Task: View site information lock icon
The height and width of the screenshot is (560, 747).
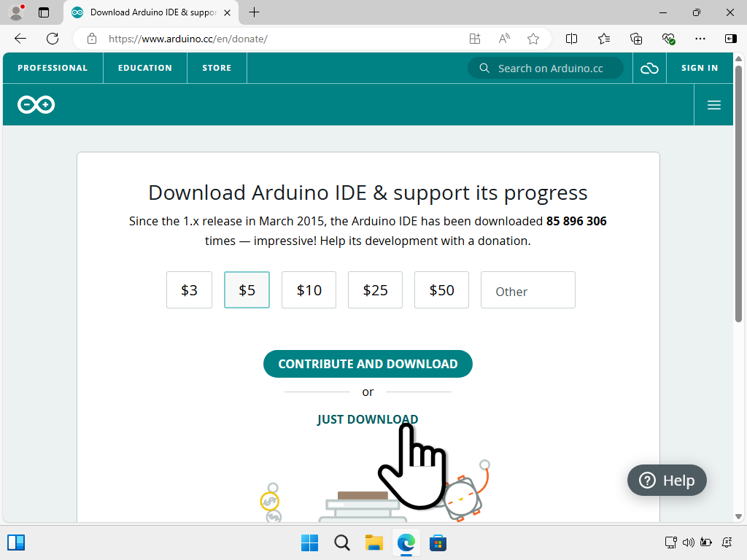Action: coord(92,39)
